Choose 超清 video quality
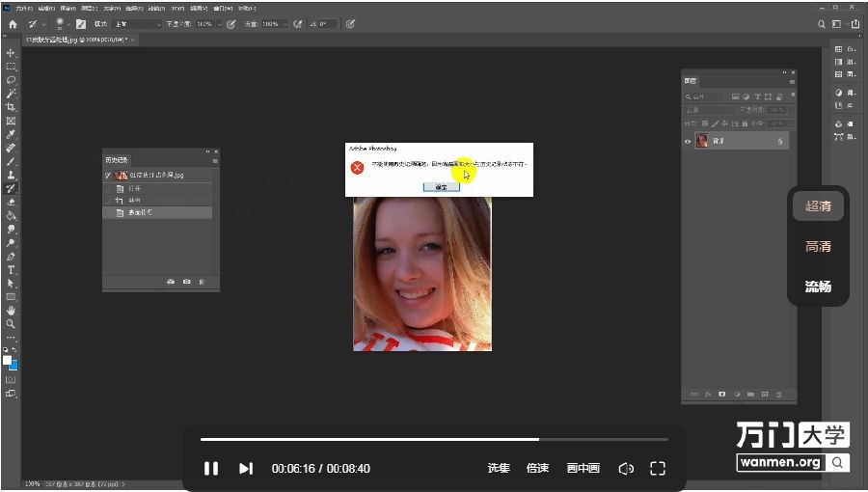The width and height of the screenshot is (868, 492). [x=818, y=206]
